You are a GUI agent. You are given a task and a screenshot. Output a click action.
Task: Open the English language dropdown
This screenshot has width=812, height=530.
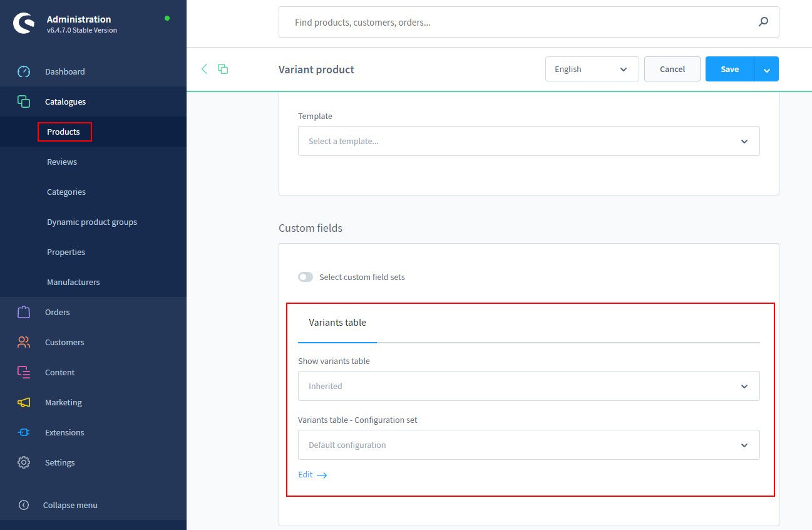pos(592,69)
